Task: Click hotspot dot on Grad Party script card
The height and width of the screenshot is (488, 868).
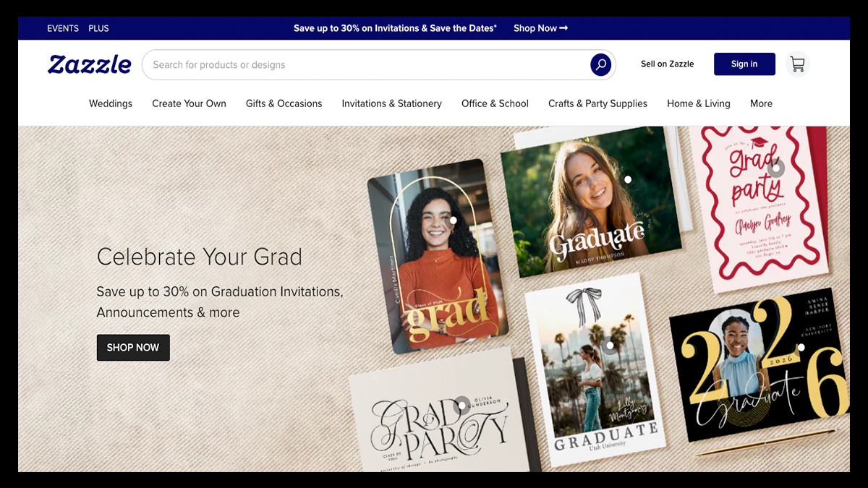Action: tap(461, 405)
